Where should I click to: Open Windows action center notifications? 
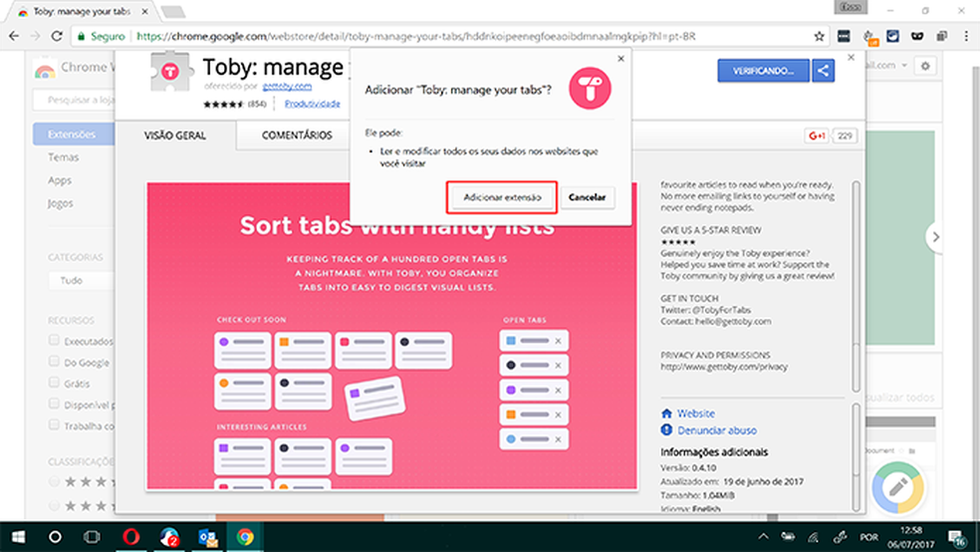click(956, 537)
